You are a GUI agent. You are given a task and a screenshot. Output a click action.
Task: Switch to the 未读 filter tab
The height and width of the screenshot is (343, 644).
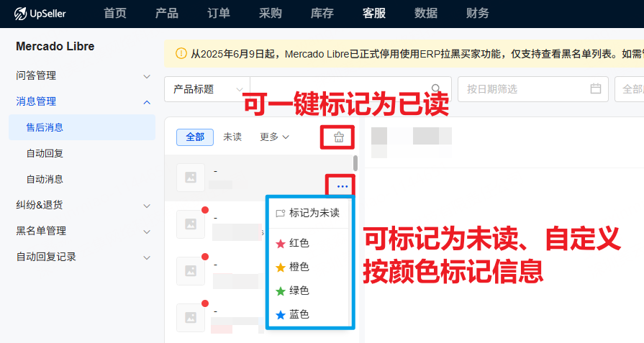[x=232, y=137]
